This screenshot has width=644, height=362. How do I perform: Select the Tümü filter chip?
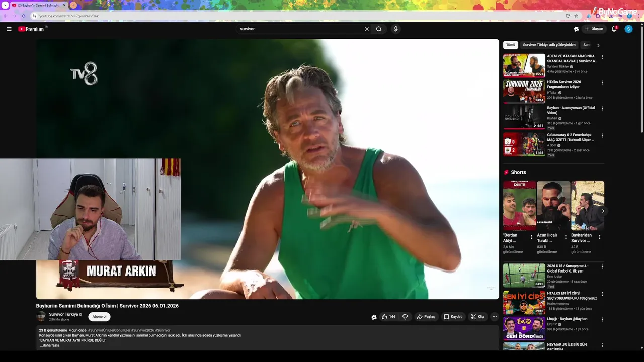(x=511, y=45)
